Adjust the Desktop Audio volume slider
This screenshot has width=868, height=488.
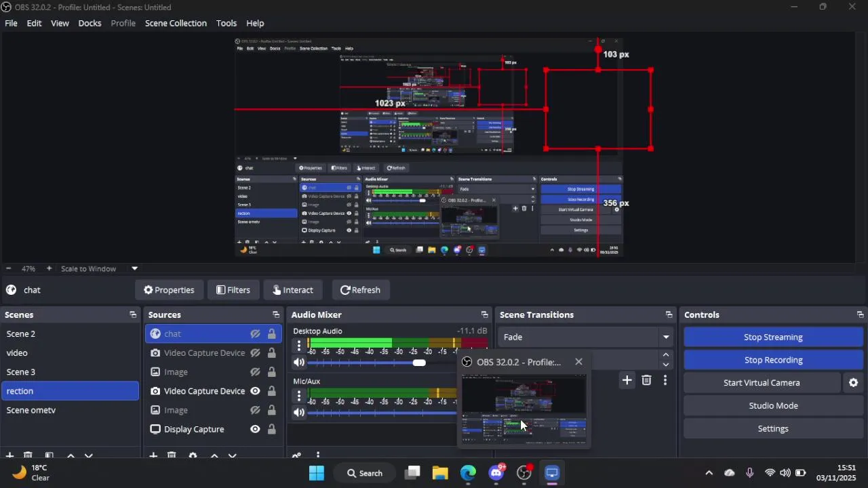[x=419, y=363]
